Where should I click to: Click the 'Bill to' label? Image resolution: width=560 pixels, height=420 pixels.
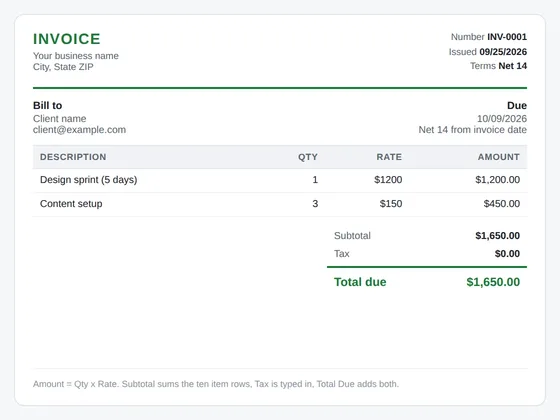[48, 105]
